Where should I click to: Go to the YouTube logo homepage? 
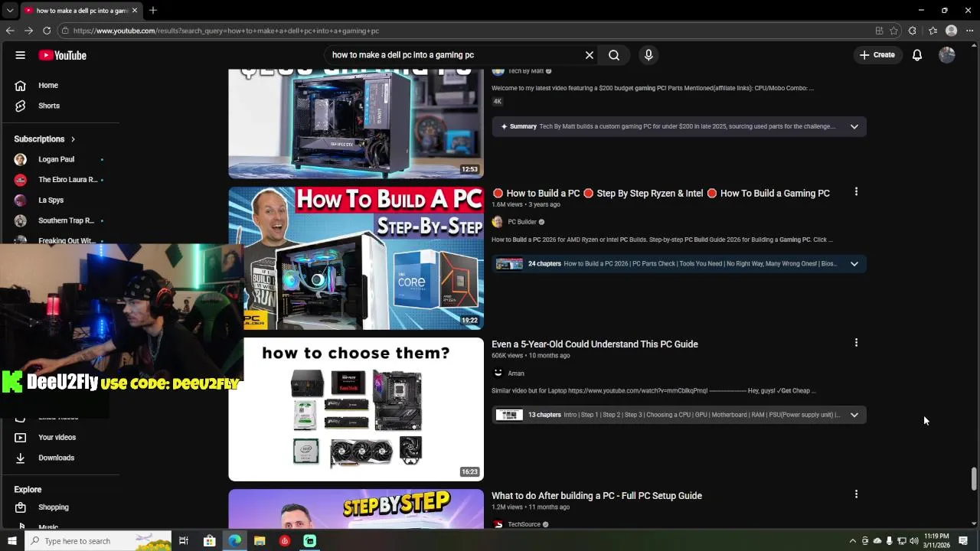pos(63,55)
